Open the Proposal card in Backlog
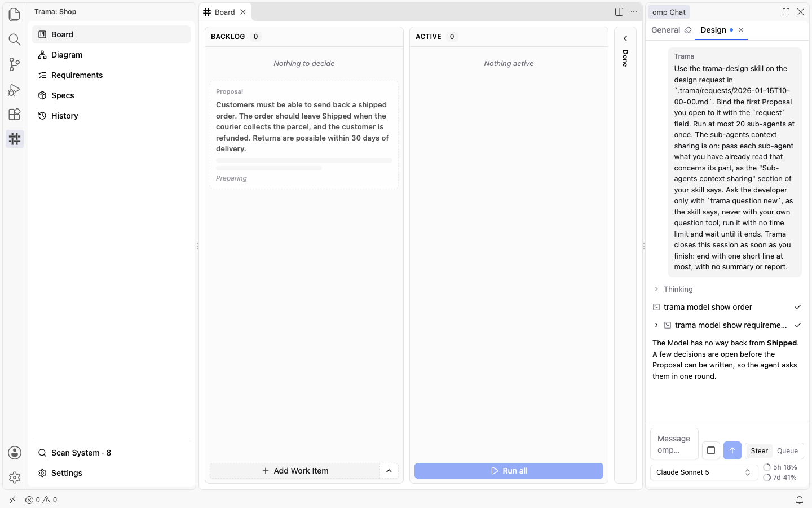Viewport: 812px width, 508px height. (304, 135)
